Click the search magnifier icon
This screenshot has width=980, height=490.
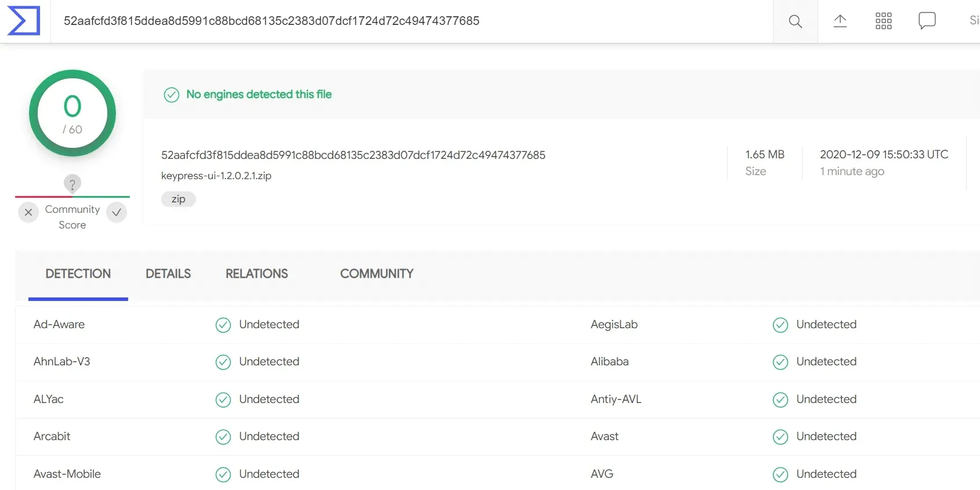(x=795, y=21)
